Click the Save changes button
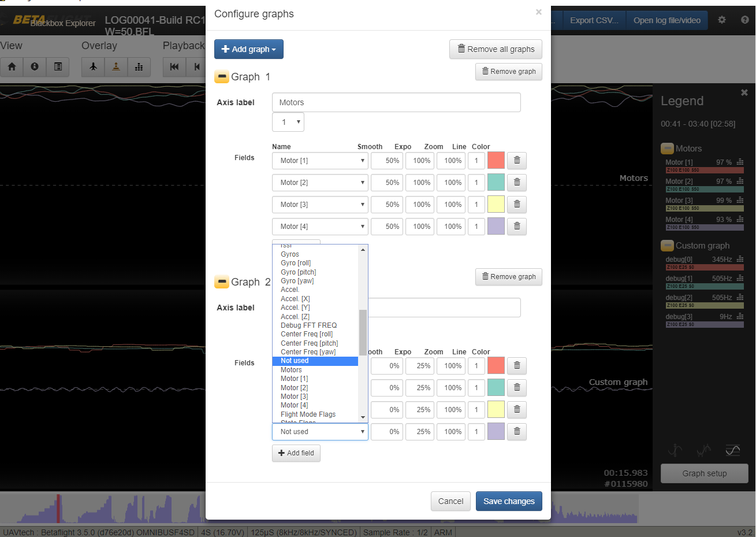This screenshot has height=537, width=756. 509,501
